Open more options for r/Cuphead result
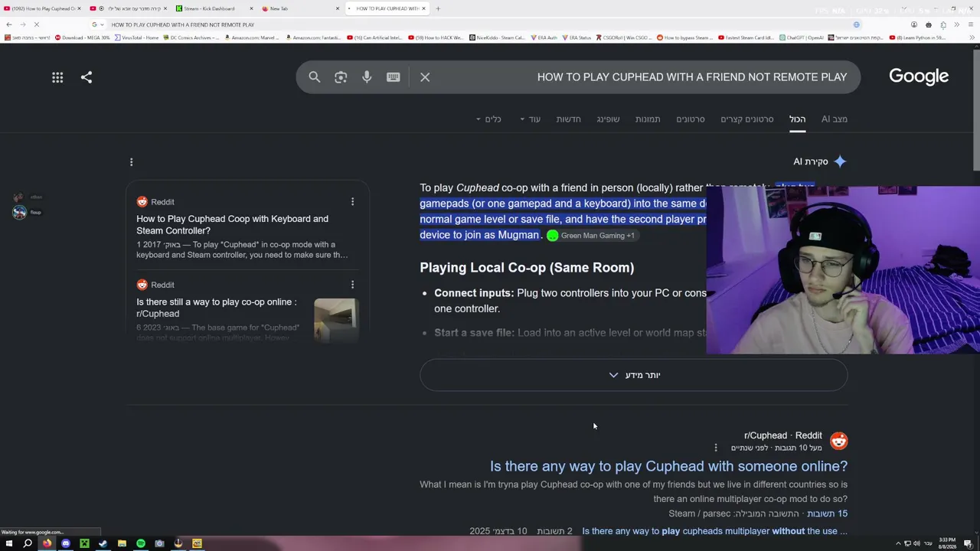Image resolution: width=980 pixels, height=551 pixels. (716, 448)
